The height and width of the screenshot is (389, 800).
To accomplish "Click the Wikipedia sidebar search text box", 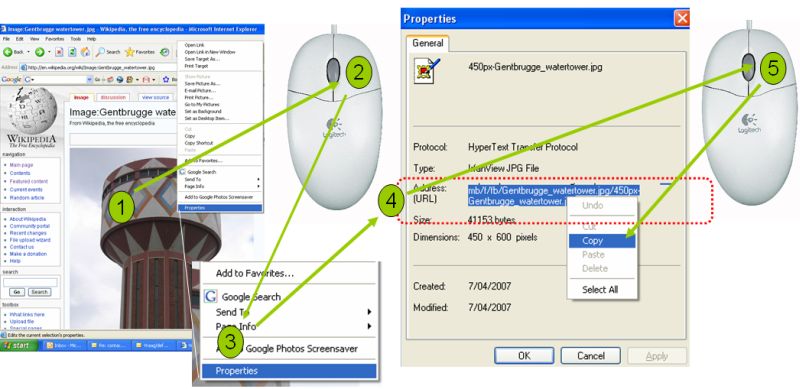I will pos(30,282).
